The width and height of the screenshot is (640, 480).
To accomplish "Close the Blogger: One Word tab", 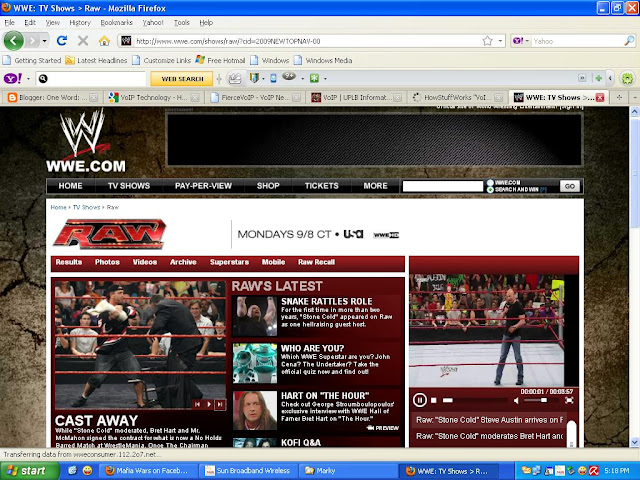I will pyautogui.click(x=94, y=98).
